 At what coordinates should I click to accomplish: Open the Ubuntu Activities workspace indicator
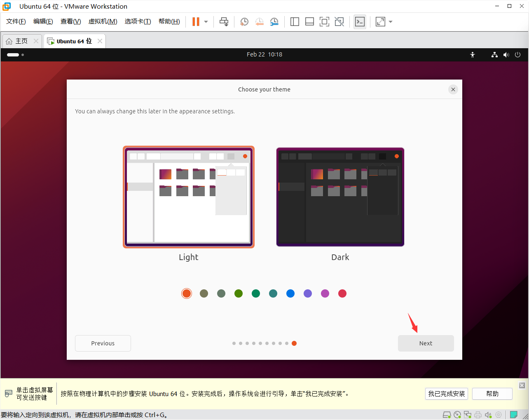[x=15, y=54]
